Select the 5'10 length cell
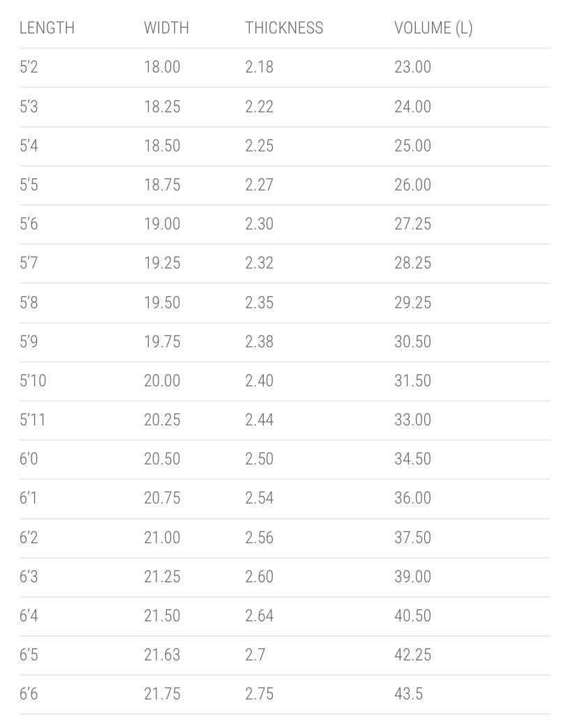 (x=33, y=381)
